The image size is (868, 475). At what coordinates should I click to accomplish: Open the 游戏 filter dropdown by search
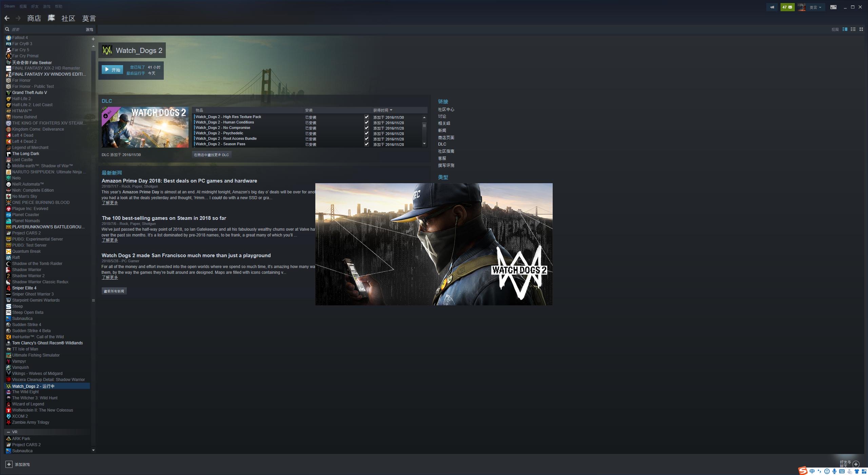(89, 30)
